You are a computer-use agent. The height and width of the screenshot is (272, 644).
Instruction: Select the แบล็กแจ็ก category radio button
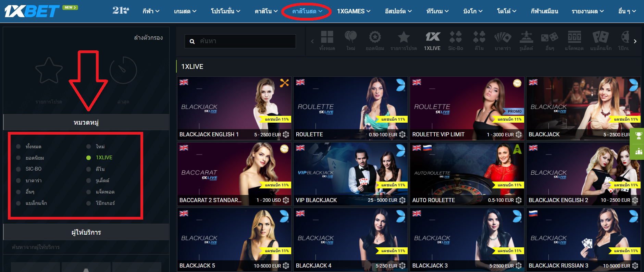click(18, 203)
